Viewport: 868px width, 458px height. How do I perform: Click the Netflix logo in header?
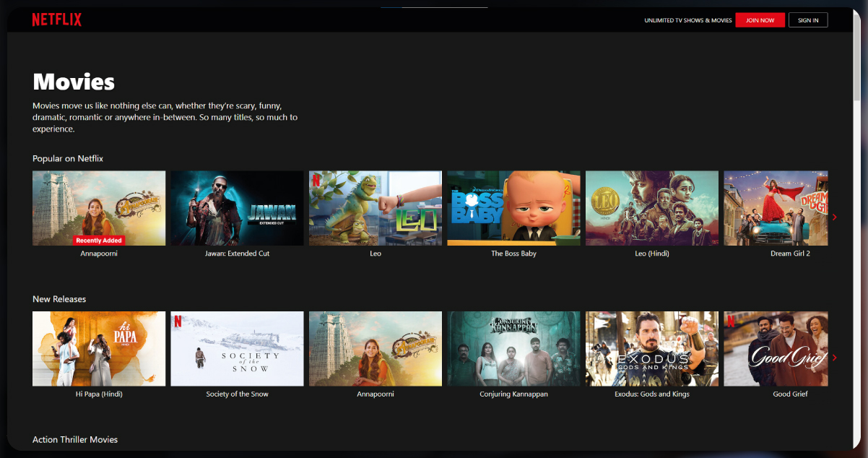56,20
